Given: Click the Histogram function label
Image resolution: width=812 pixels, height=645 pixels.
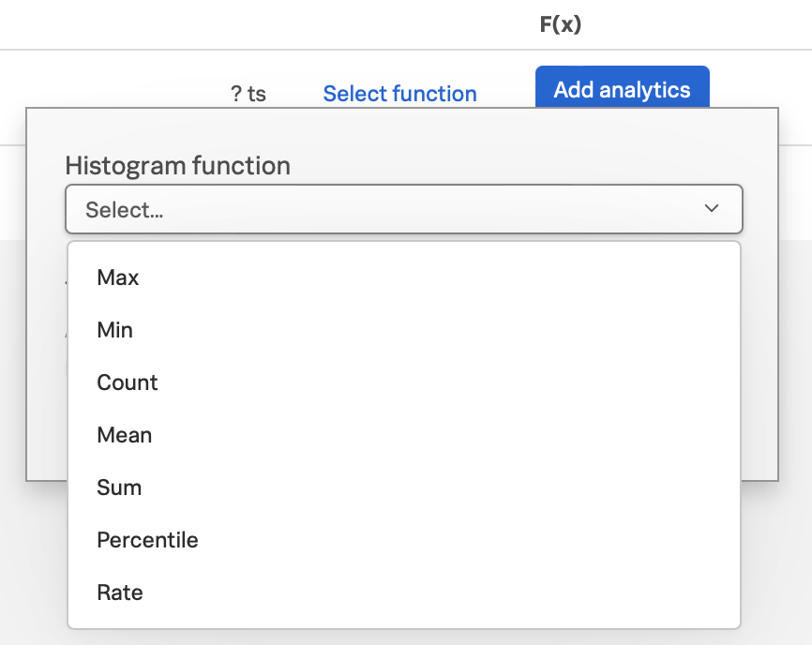Looking at the screenshot, I should pyautogui.click(x=177, y=166).
